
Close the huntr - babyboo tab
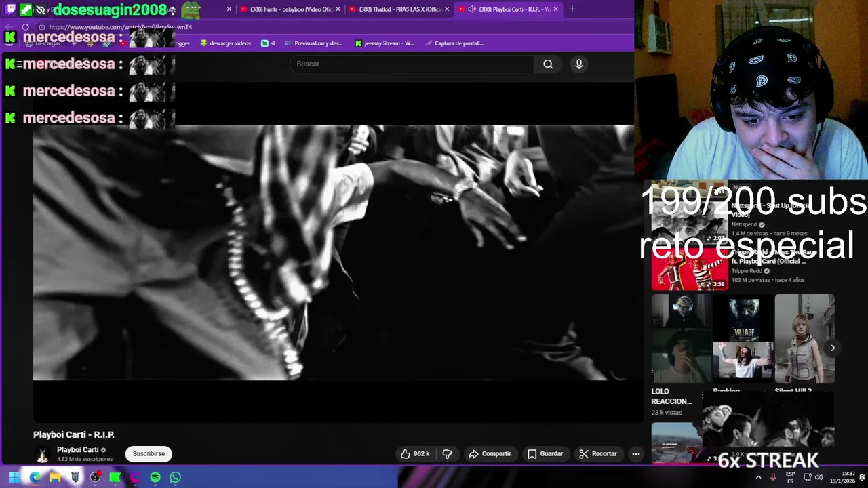[338, 9]
